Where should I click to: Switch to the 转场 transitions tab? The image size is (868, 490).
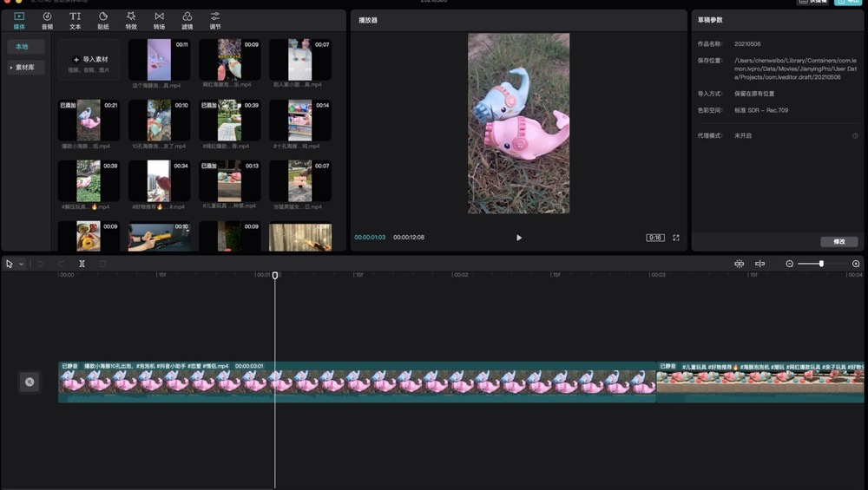click(x=159, y=21)
